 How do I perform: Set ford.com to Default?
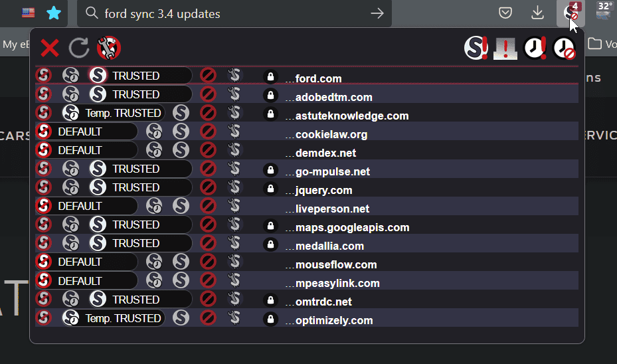coord(44,75)
